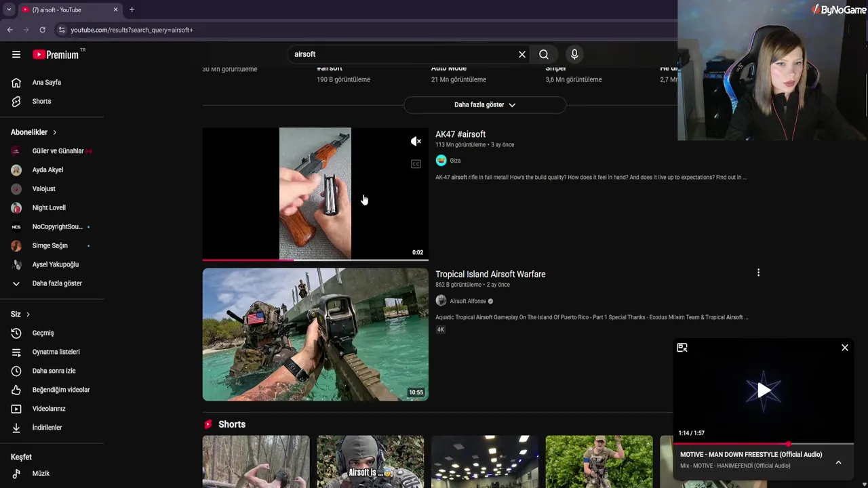This screenshot has width=868, height=488.
Task: Start voice search with microphone
Action: (x=574, y=54)
